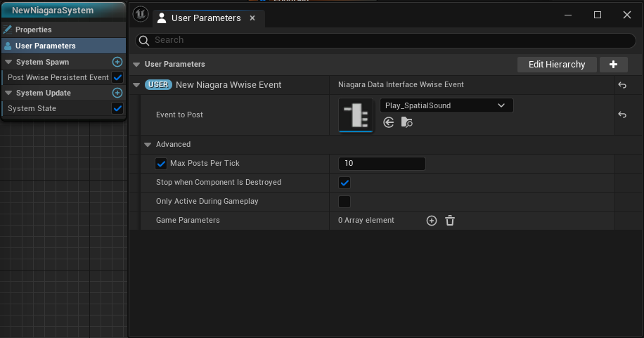Image resolution: width=644 pixels, height=338 pixels.
Task: Click the plus icon next to System Update
Action: (x=117, y=93)
